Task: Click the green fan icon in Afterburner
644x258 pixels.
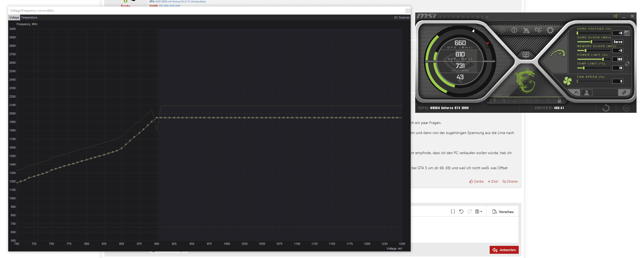Action: coord(567,81)
